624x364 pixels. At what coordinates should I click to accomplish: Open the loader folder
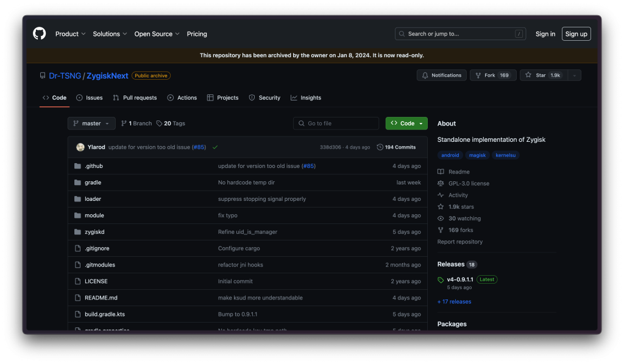click(93, 198)
